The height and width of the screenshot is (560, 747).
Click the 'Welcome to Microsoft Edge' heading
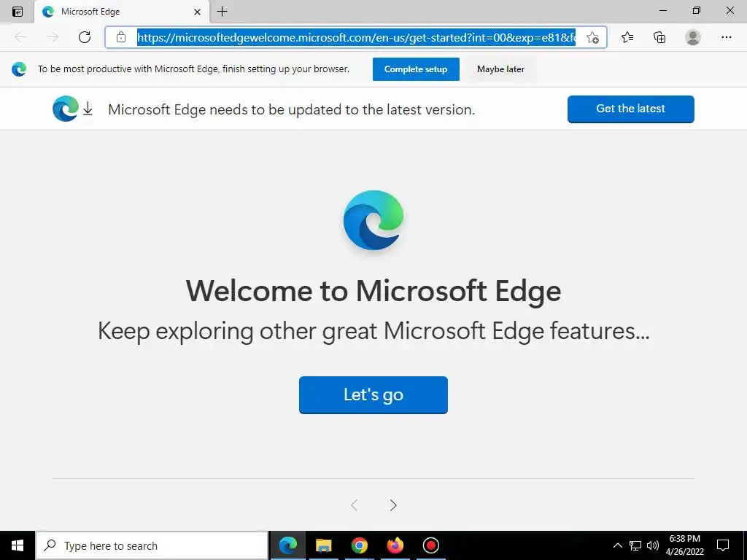click(373, 290)
